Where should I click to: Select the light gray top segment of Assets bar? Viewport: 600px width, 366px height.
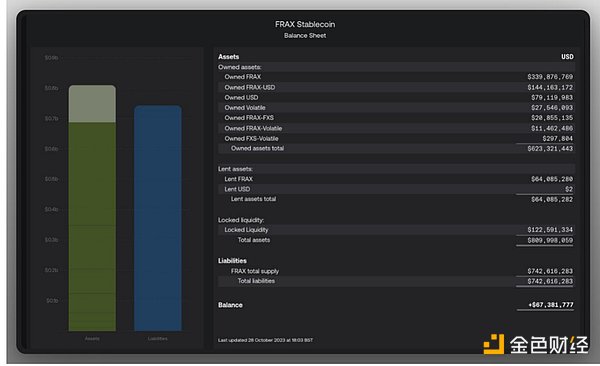(92, 104)
